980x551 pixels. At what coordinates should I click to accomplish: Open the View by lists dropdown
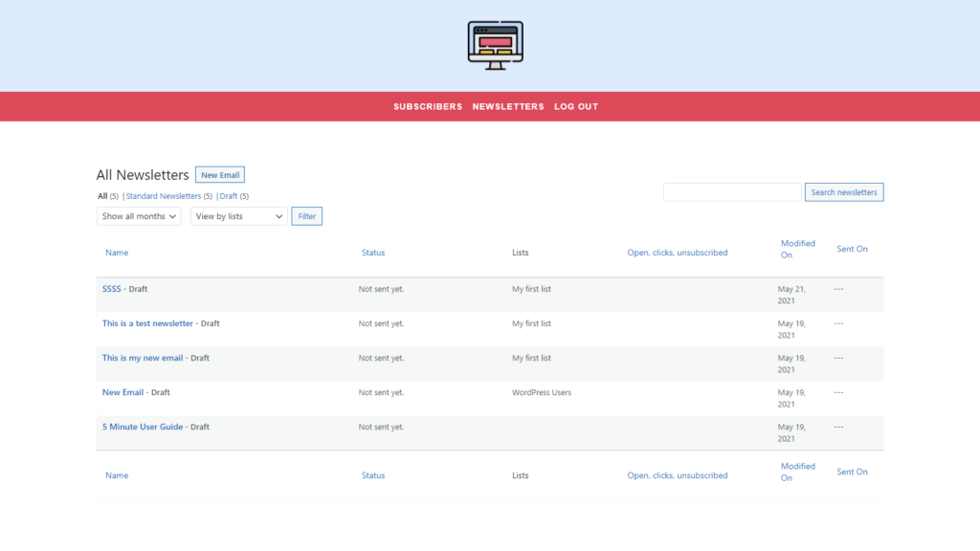(237, 216)
